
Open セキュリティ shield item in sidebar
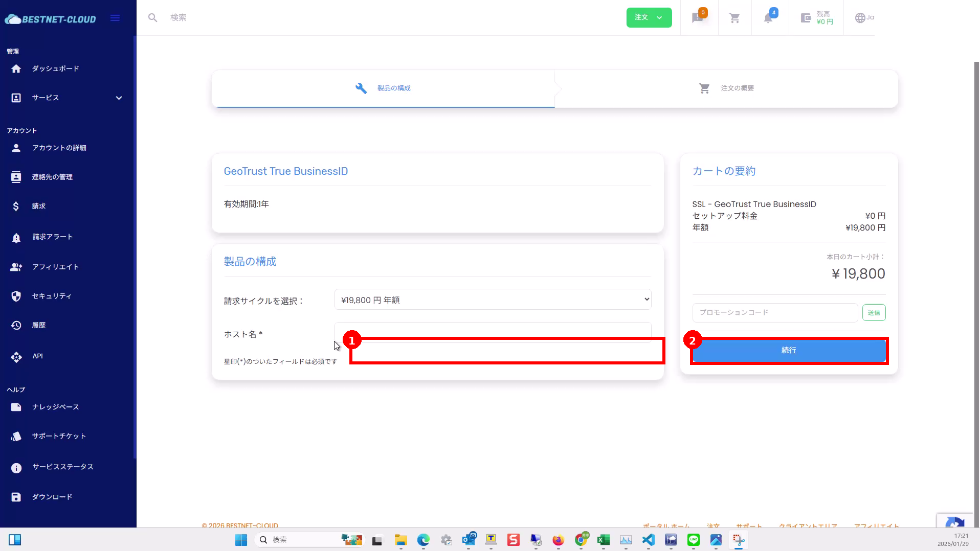pos(52,296)
